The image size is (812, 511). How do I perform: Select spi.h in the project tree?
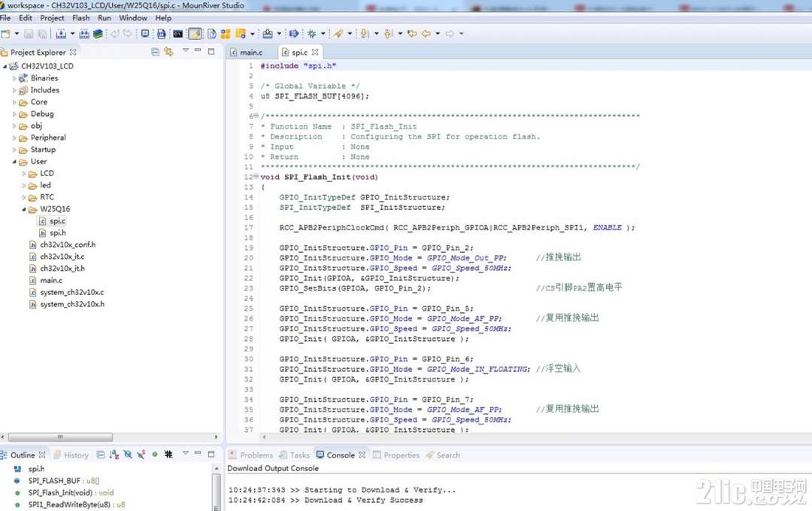[57, 233]
